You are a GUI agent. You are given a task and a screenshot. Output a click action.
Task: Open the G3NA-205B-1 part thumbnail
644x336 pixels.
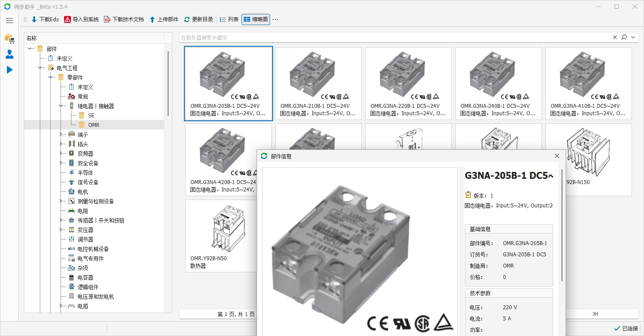pos(229,83)
